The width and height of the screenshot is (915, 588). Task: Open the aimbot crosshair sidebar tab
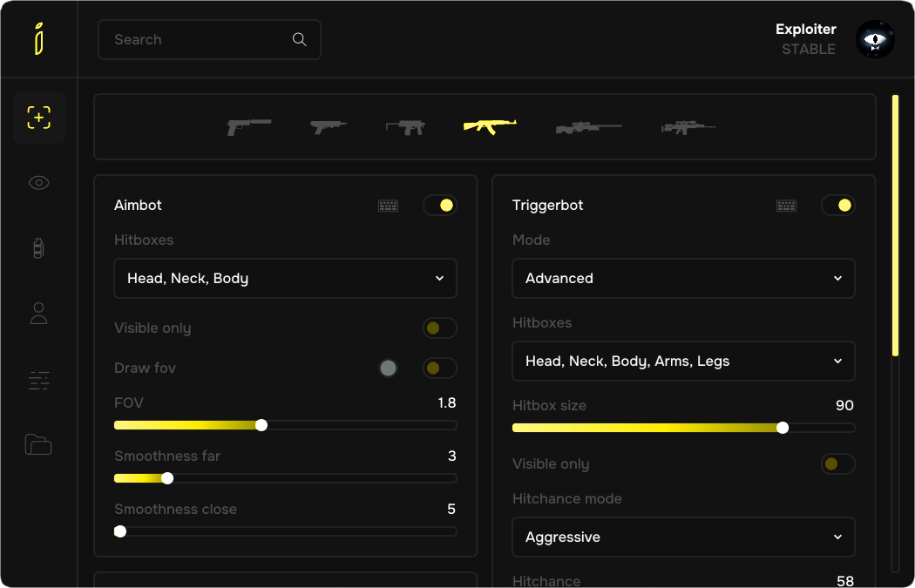tap(39, 118)
